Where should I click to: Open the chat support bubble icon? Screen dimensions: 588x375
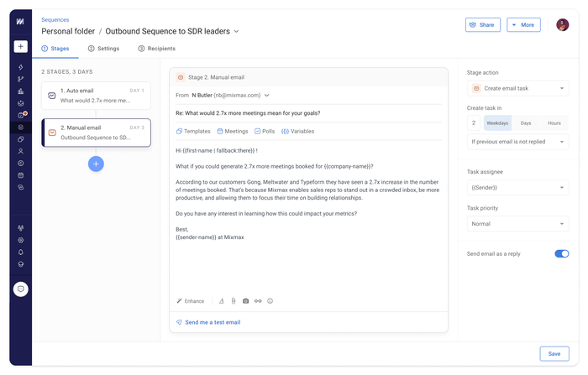[x=21, y=289]
